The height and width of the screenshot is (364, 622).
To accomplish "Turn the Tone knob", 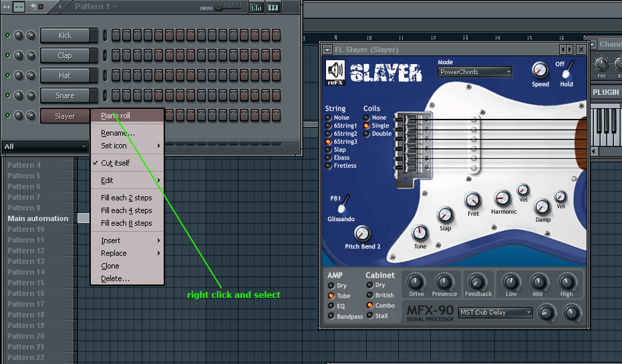I will 420,232.
